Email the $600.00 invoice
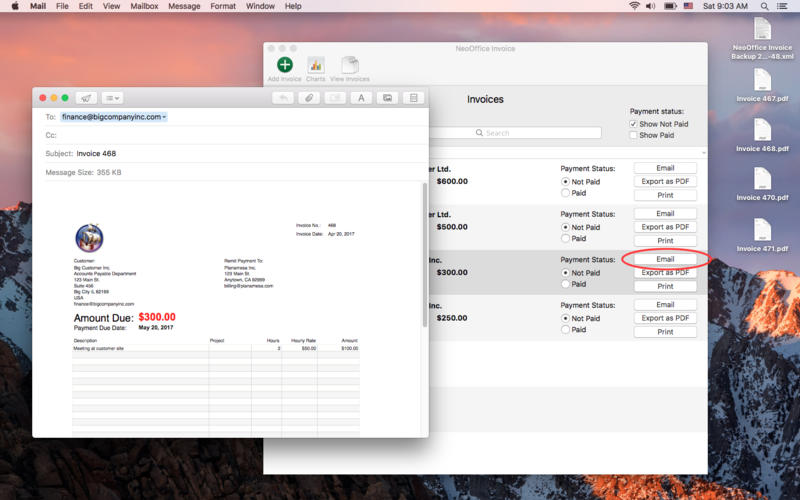 point(665,168)
